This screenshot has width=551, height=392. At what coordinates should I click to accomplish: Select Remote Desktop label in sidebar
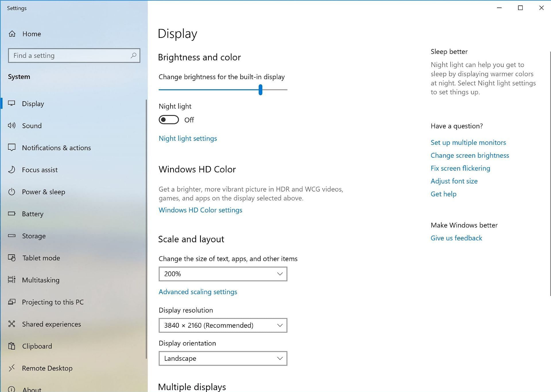coord(47,368)
